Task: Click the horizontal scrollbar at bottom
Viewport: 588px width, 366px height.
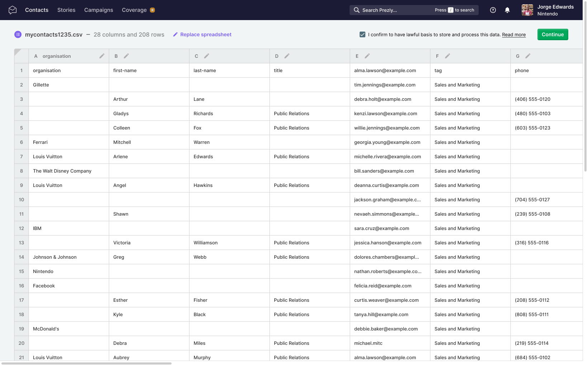Action: (x=86, y=363)
